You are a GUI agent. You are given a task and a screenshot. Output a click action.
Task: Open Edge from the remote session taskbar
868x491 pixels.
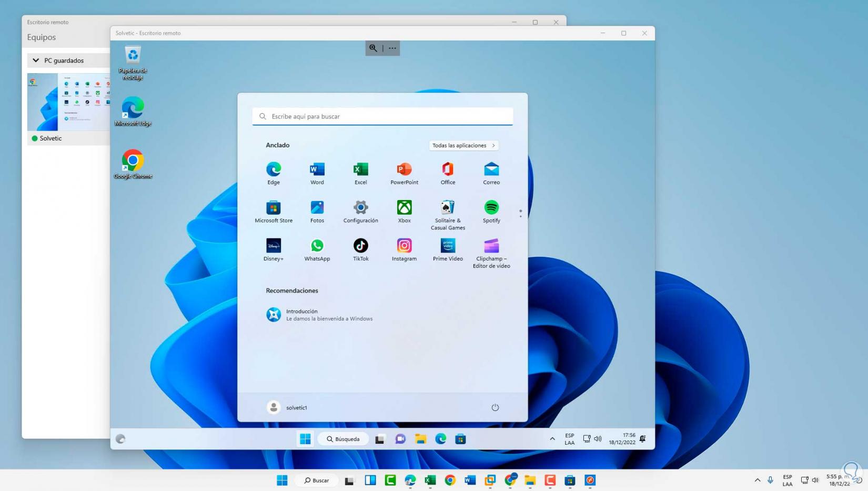coord(441,439)
